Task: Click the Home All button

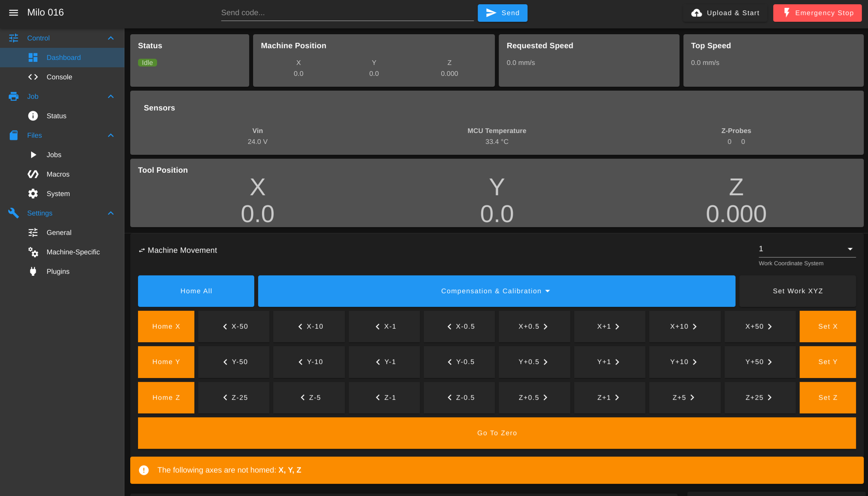Action: [x=196, y=291]
